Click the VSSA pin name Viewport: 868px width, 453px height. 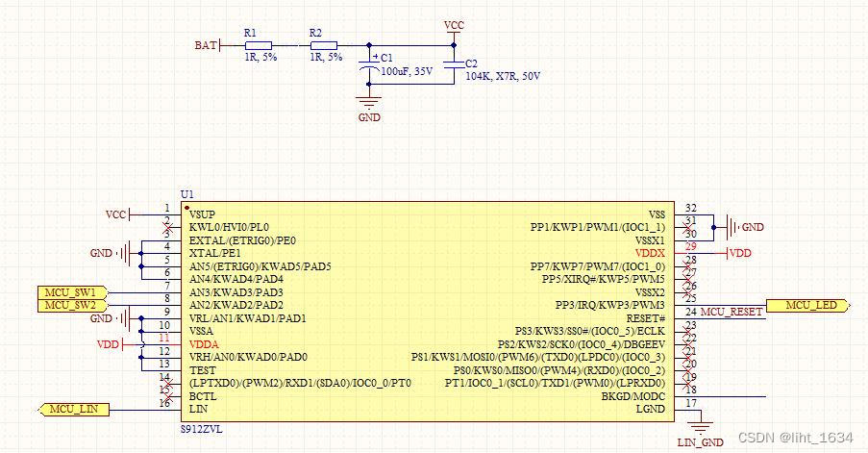point(201,331)
